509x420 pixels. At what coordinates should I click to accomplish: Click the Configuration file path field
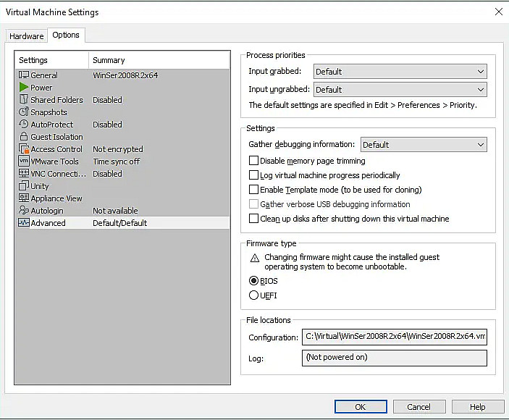(x=395, y=337)
